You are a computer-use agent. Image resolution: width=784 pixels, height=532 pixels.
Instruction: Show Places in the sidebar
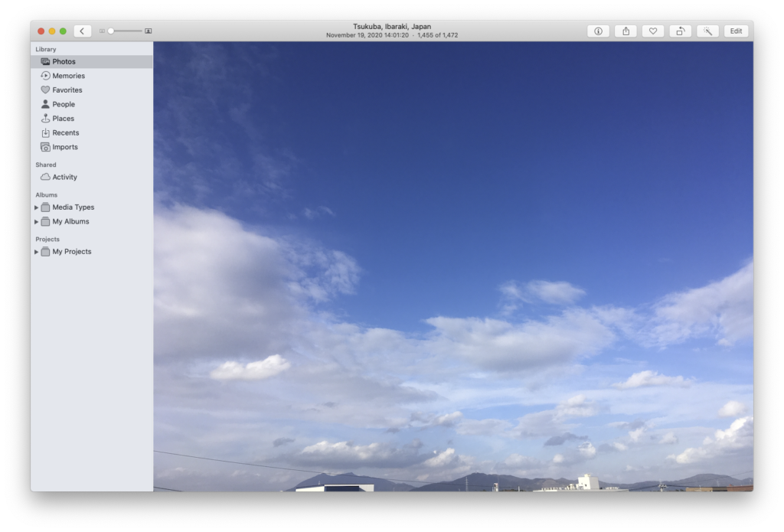pos(63,119)
